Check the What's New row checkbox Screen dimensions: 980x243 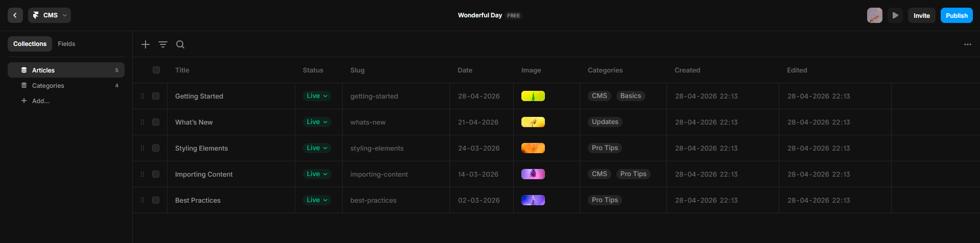pos(156,122)
